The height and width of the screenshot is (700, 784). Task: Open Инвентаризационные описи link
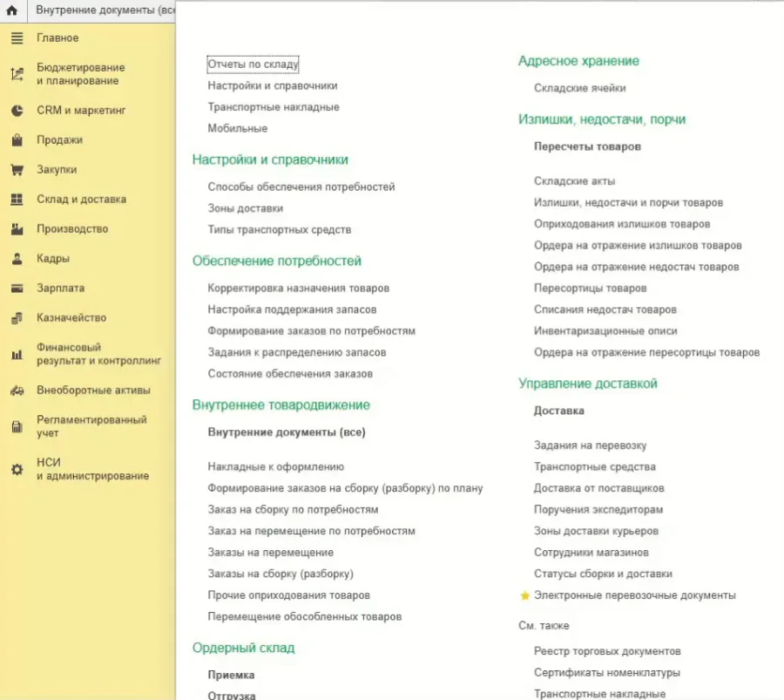605,330
